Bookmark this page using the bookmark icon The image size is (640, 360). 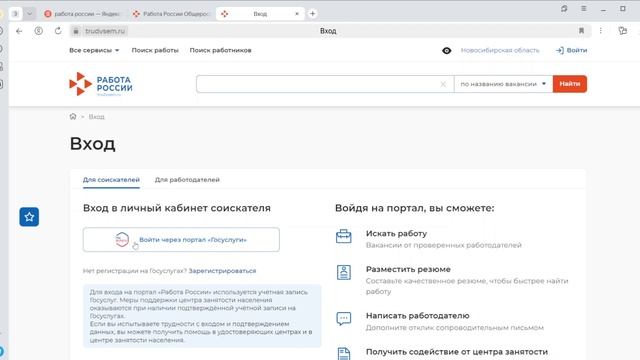pyautogui.click(x=581, y=31)
